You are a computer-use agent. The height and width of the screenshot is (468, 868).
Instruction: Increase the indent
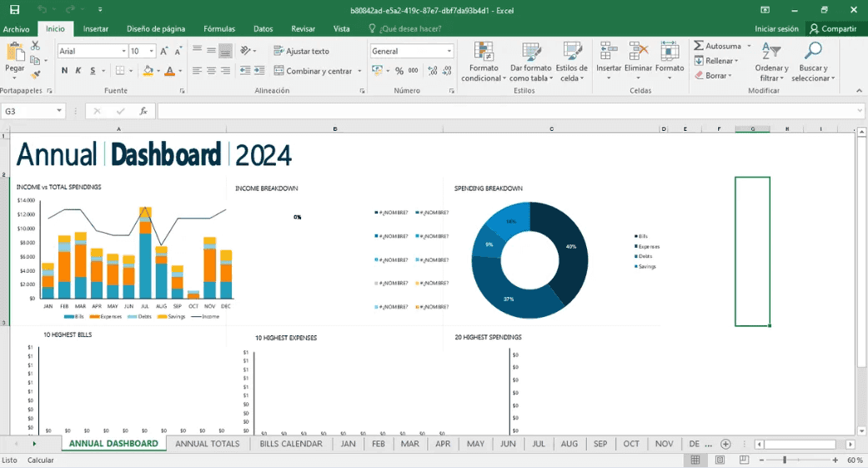pyautogui.click(x=259, y=70)
